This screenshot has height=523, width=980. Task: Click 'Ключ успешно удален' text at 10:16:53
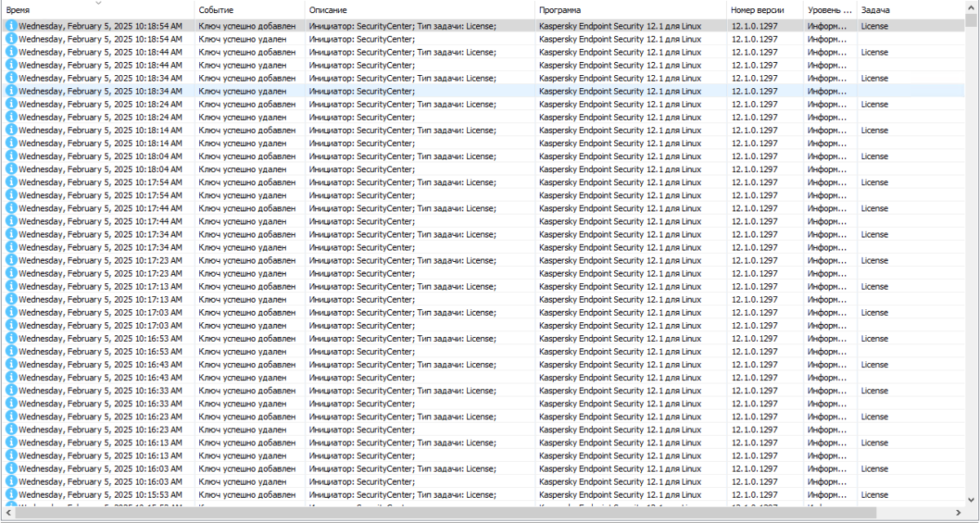click(x=243, y=352)
